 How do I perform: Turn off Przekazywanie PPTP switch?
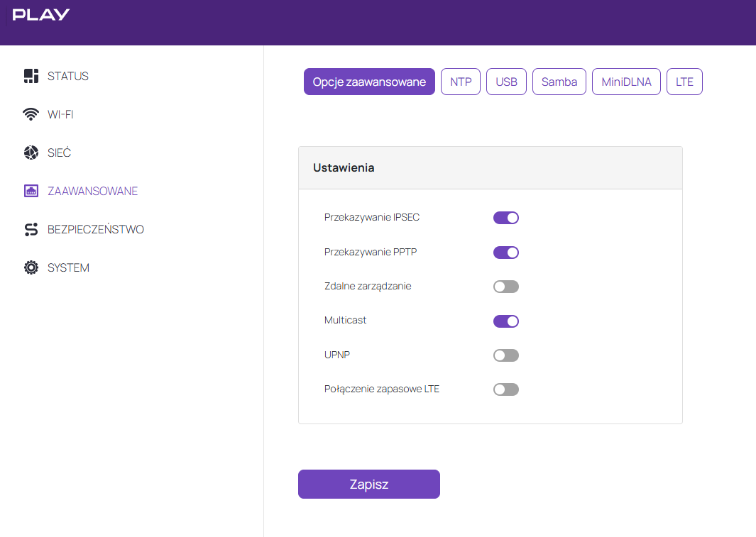pos(506,252)
